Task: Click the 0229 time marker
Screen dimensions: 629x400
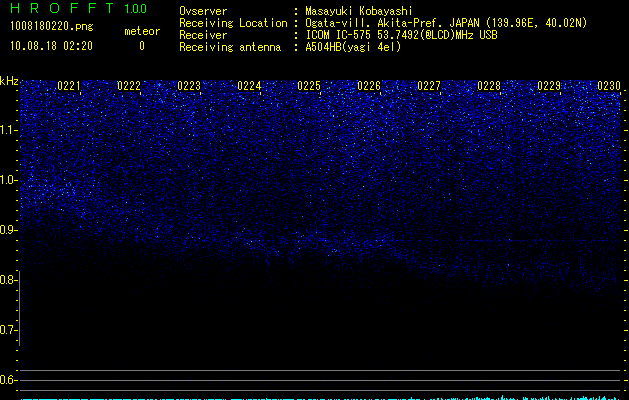Action: [x=549, y=86]
